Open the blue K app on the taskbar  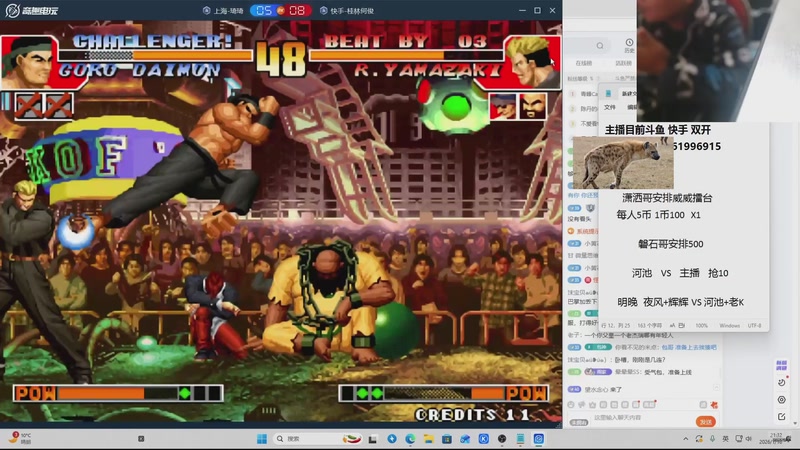pyautogui.click(x=484, y=439)
